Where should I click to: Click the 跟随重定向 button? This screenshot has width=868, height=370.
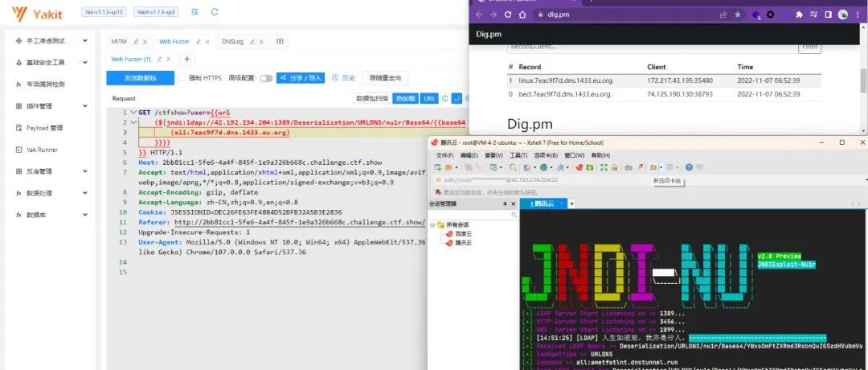pos(385,78)
